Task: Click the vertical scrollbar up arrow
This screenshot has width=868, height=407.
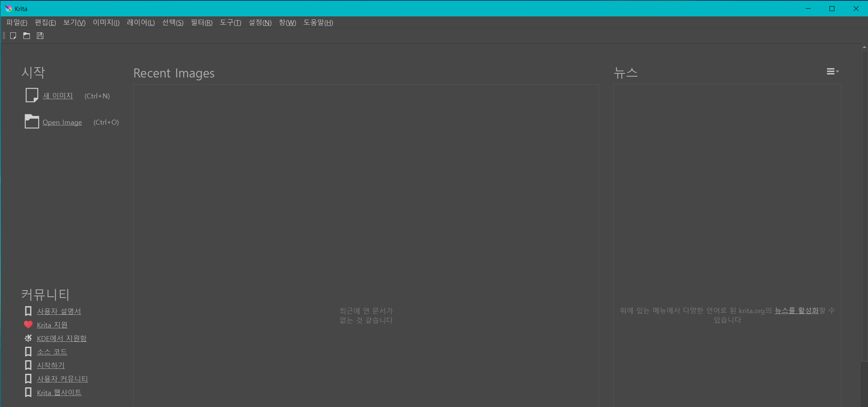Action: (864, 47)
